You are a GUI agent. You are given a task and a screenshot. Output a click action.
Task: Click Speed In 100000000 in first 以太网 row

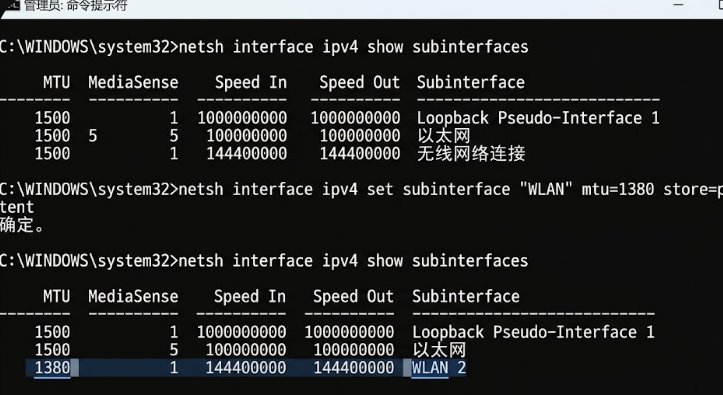(x=247, y=136)
